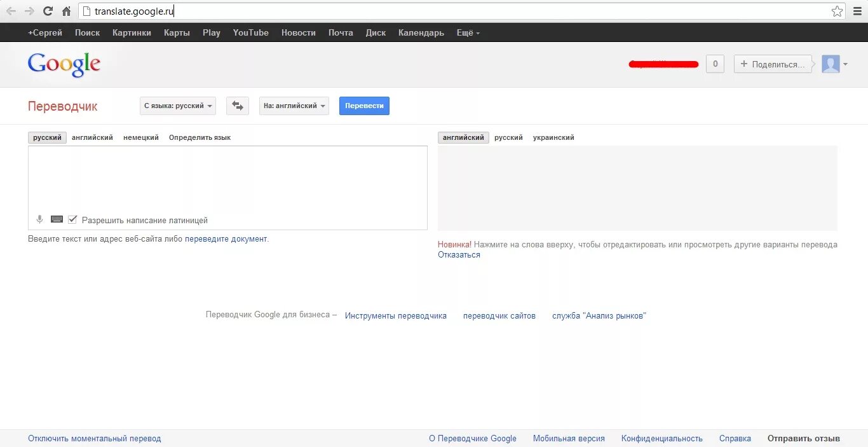
Task: Select target tab 'русский'
Action: [x=508, y=137]
